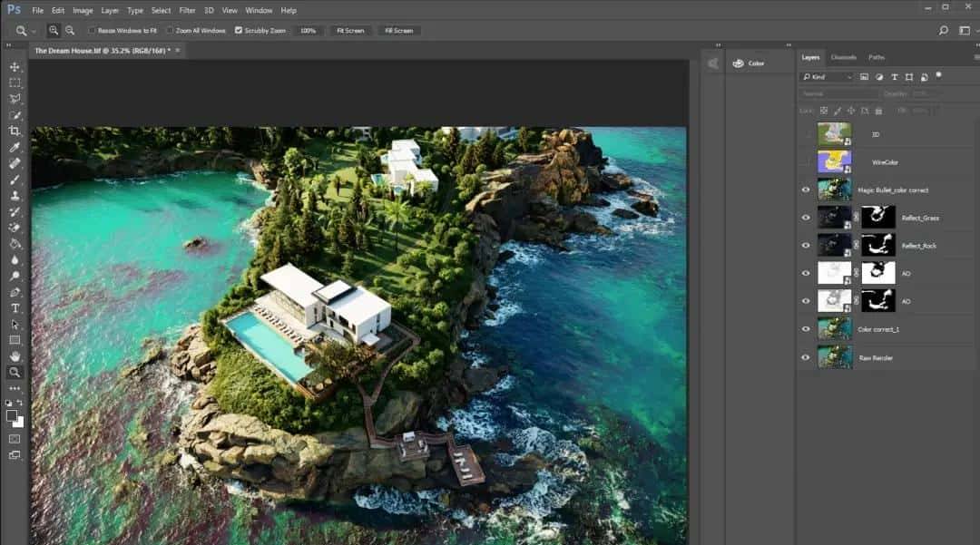This screenshot has width=980, height=545.
Task: Click the foreground color swatch
Action: point(11,414)
